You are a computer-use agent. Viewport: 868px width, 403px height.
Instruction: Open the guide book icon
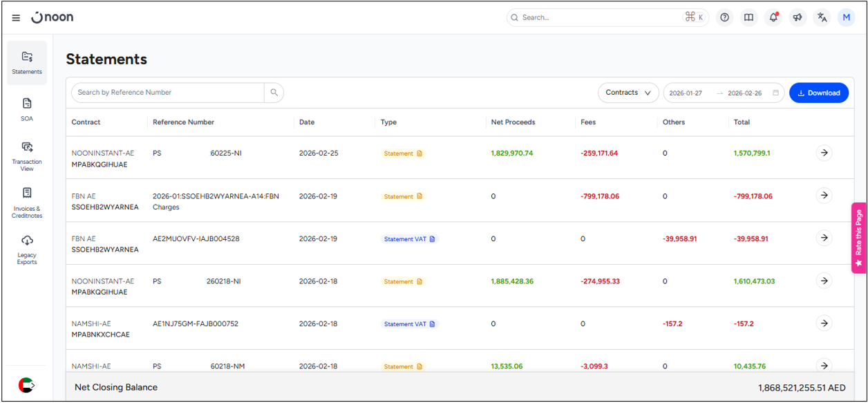click(x=748, y=18)
